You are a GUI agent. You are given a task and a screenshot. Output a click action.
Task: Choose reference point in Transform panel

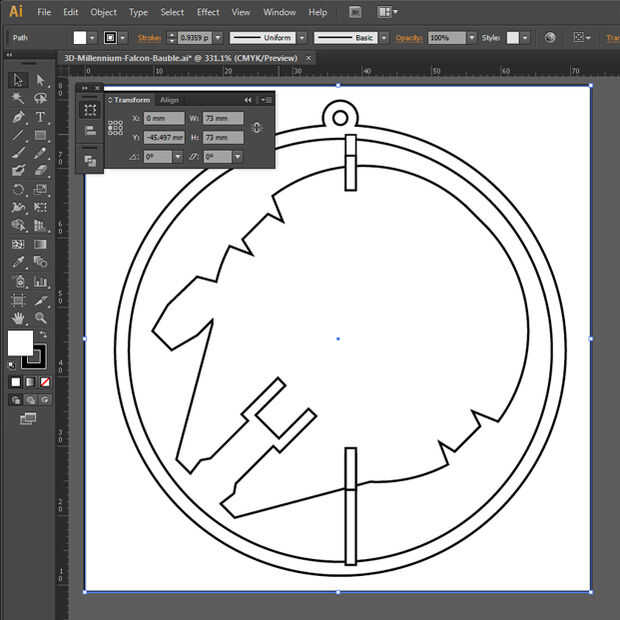pos(115,128)
